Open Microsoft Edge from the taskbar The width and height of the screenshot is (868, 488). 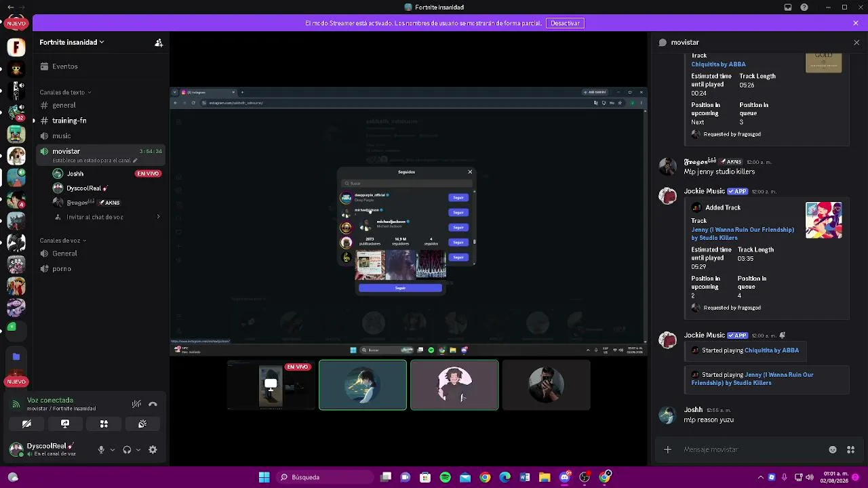[505, 477]
